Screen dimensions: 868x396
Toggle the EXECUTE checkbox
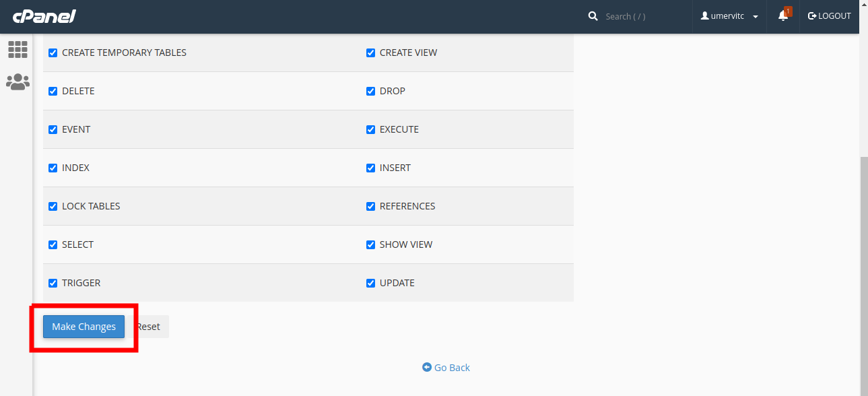370,129
